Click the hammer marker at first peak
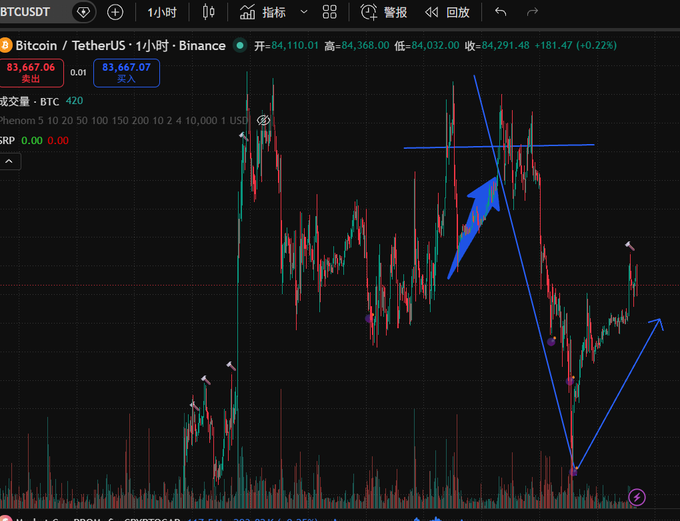Viewport: 680px width, 521px height. tap(244, 137)
